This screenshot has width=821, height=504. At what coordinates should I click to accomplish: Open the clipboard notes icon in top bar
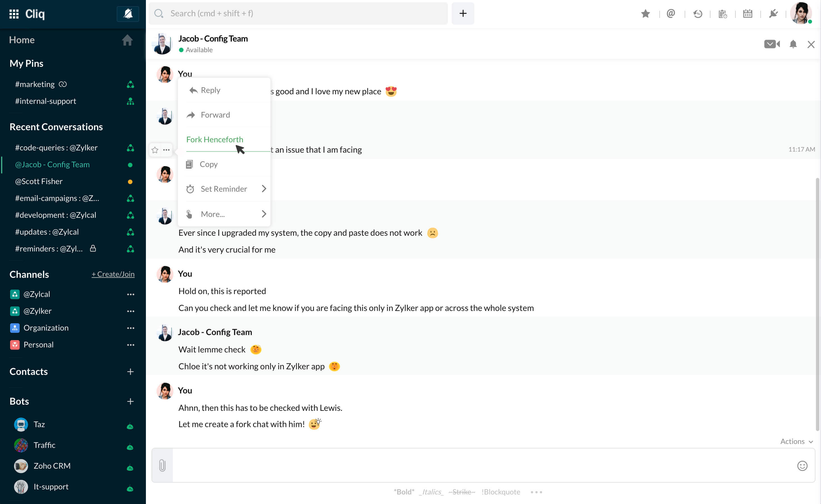(x=722, y=14)
